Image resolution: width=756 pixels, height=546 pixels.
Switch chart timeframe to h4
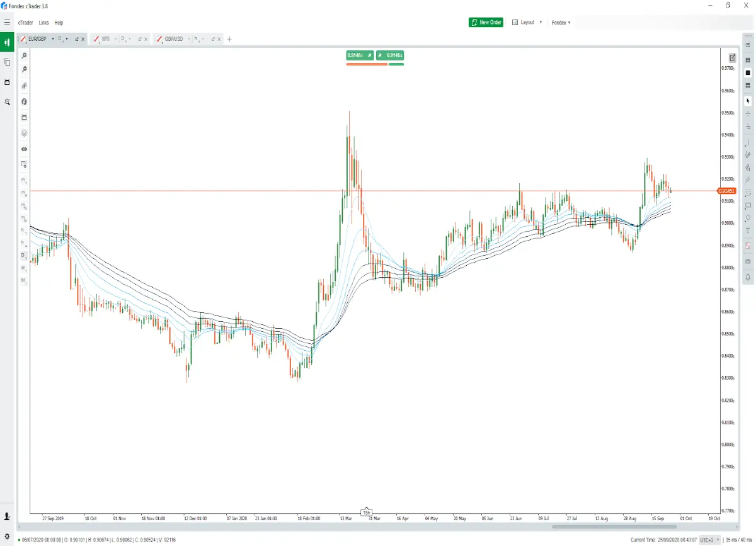(23, 243)
